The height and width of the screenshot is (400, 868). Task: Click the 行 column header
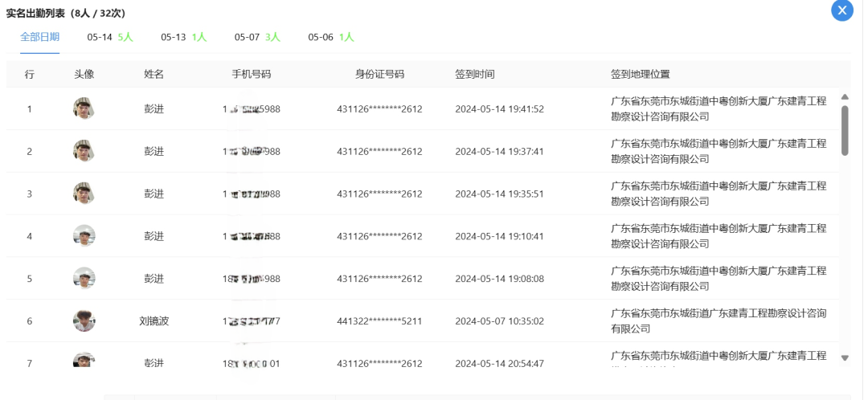[30, 74]
